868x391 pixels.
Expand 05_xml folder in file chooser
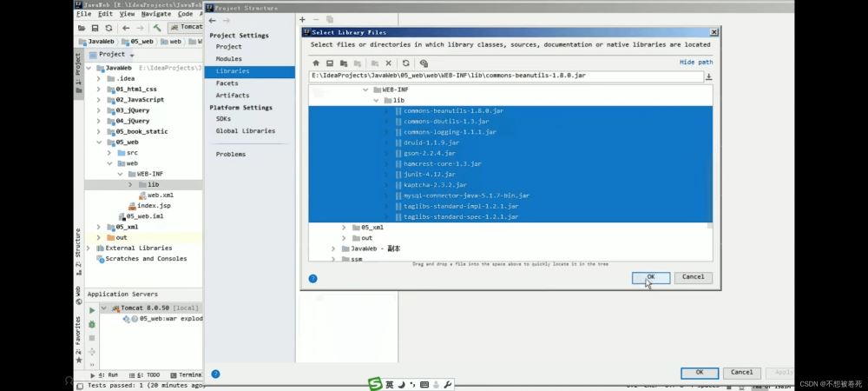click(344, 228)
